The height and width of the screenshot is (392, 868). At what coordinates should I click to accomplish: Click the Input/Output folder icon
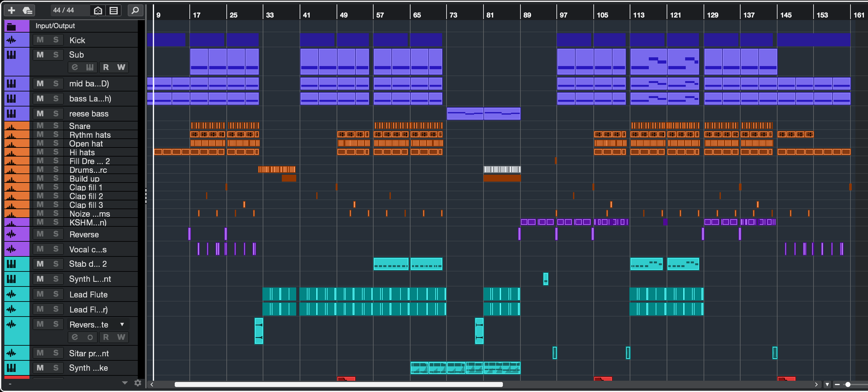coord(12,26)
